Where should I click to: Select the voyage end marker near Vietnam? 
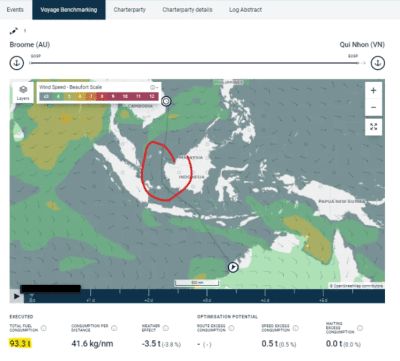166,101
